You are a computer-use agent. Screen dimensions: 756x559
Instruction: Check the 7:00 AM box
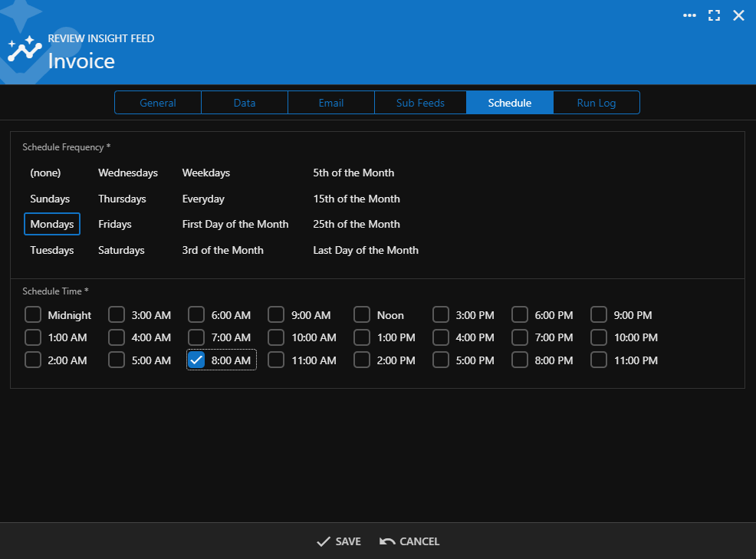click(x=196, y=337)
